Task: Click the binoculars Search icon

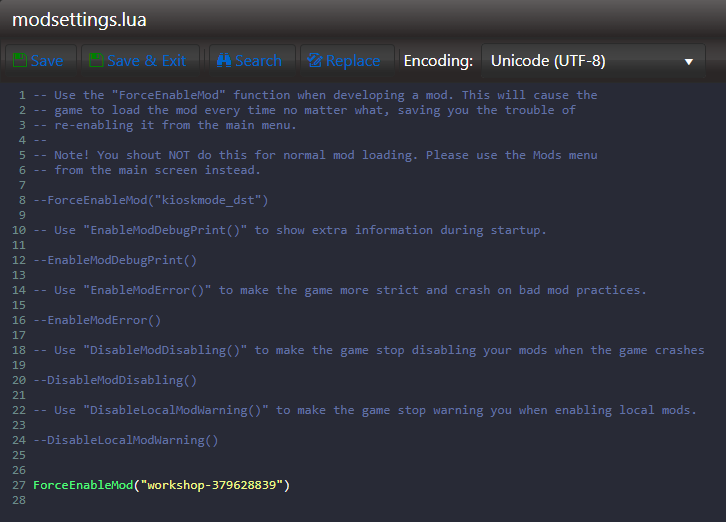Action: [224, 60]
